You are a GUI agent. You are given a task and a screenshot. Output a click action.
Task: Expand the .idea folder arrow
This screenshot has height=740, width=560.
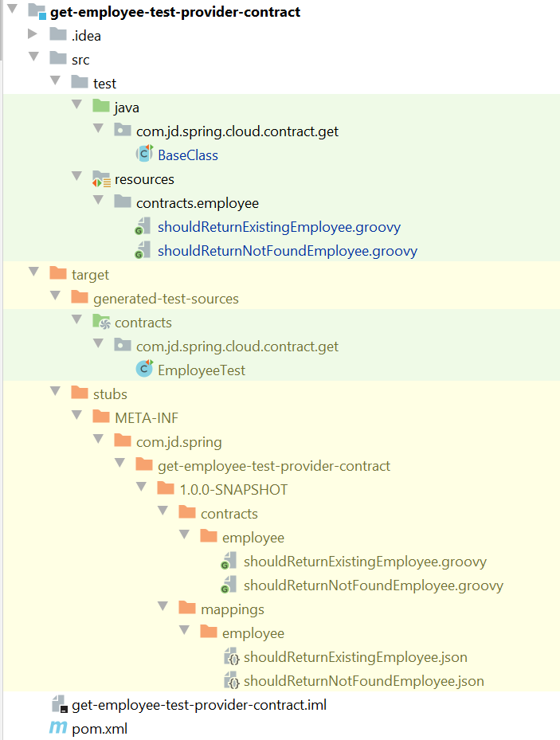pyautogui.click(x=33, y=33)
